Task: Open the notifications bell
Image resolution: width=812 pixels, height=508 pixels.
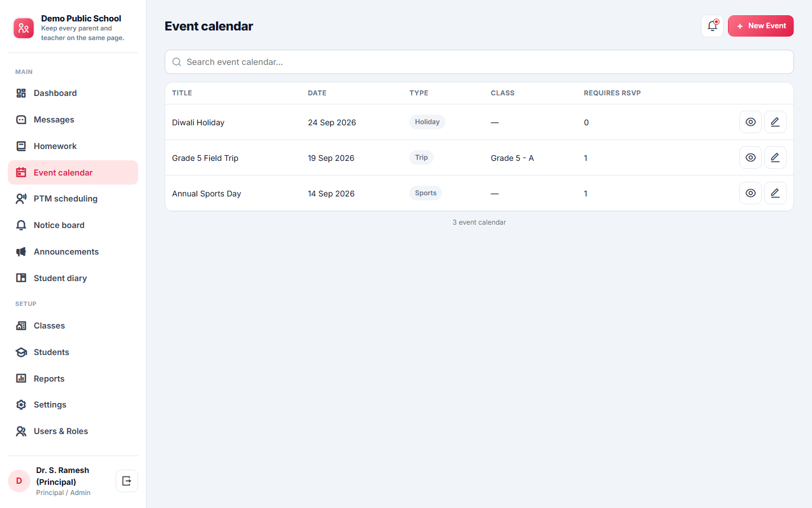Action: point(712,26)
